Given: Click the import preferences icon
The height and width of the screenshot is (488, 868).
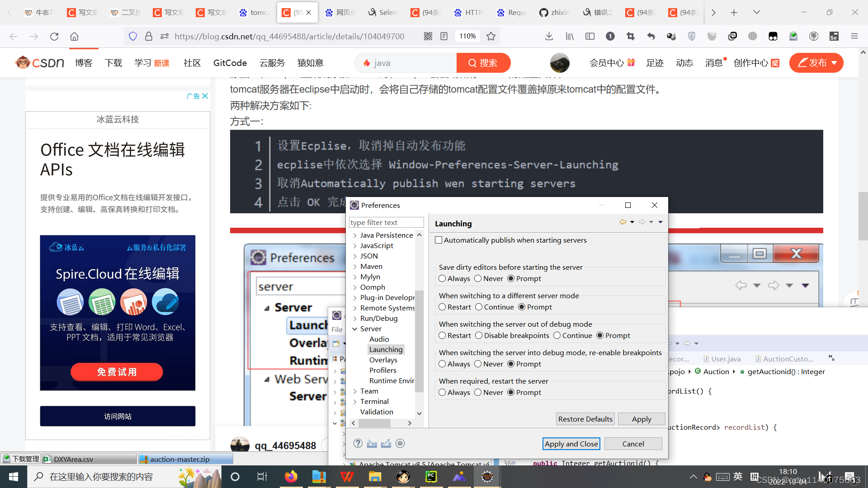Looking at the screenshot, I should click(x=372, y=443).
